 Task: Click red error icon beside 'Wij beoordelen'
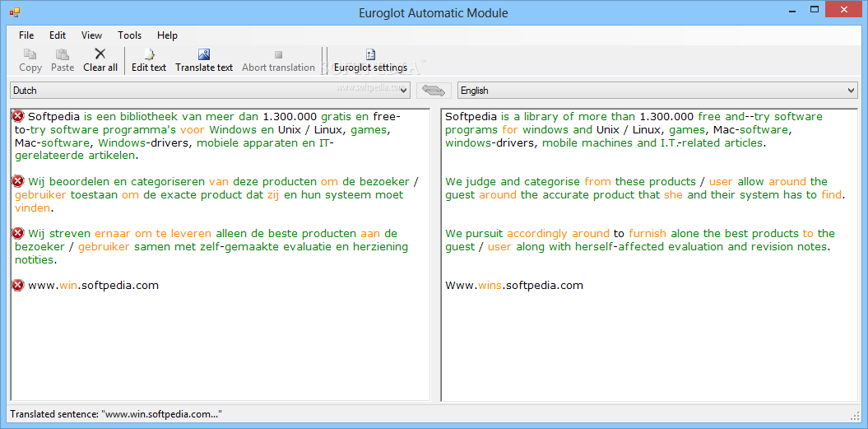click(x=18, y=180)
